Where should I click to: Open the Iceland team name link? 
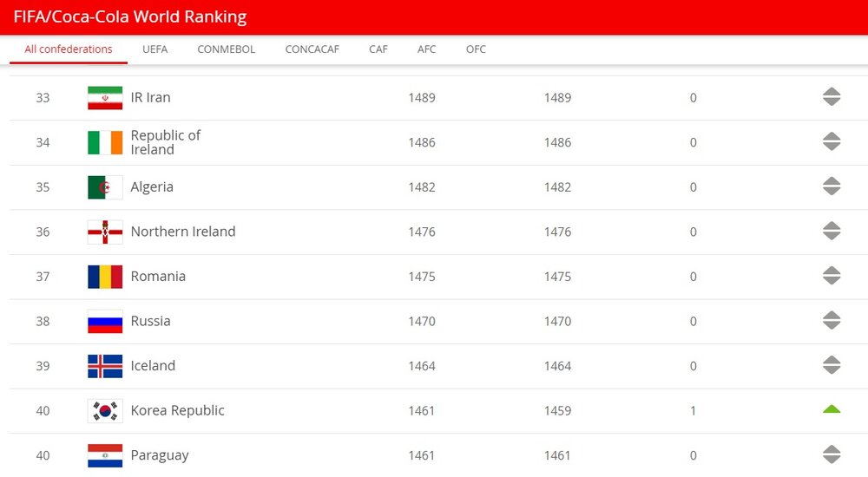[153, 366]
